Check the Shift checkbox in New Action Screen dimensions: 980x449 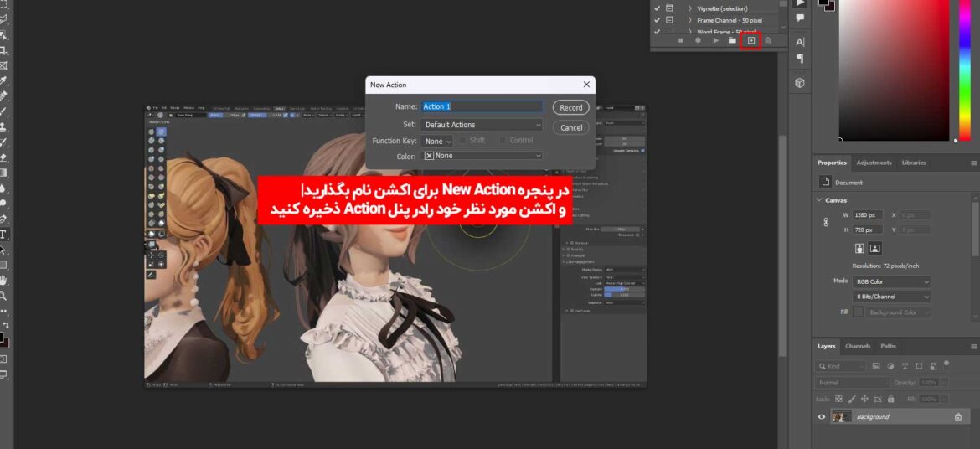462,141
